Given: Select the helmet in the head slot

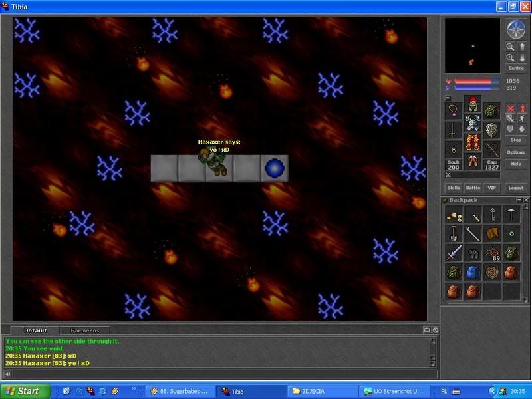Looking at the screenshot, I should [473, 104].
